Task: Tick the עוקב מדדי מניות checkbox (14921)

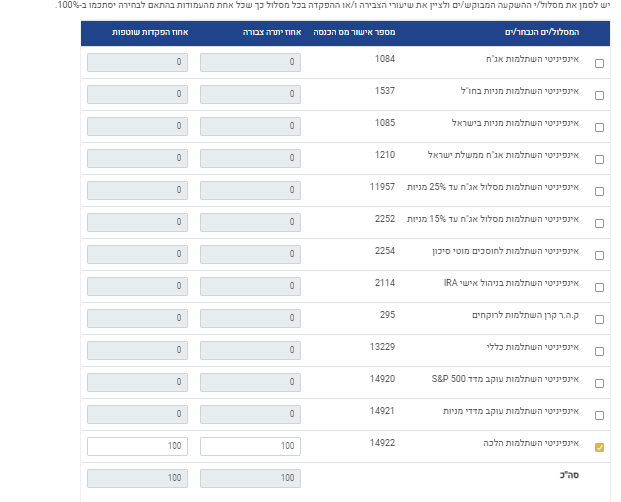Action: [x=599, y=416]
